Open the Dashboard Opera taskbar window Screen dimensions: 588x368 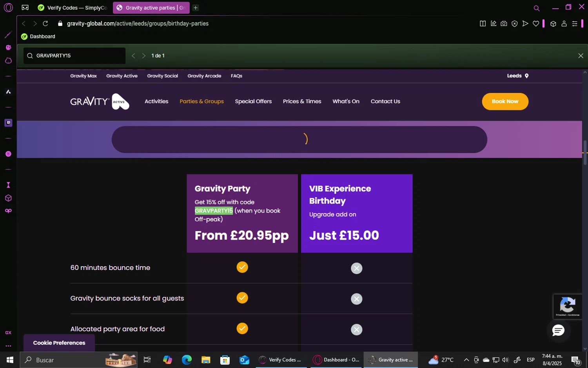(336, 360)
